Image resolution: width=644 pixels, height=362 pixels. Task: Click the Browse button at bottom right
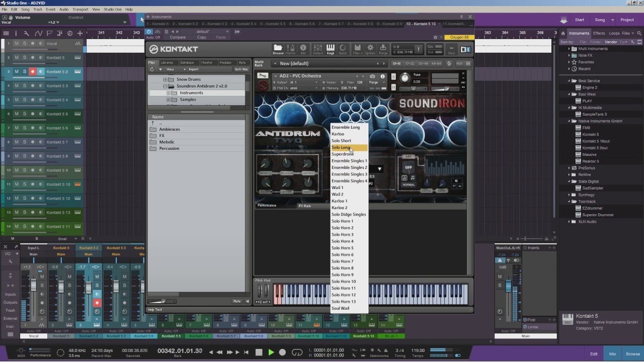point(632,354)
